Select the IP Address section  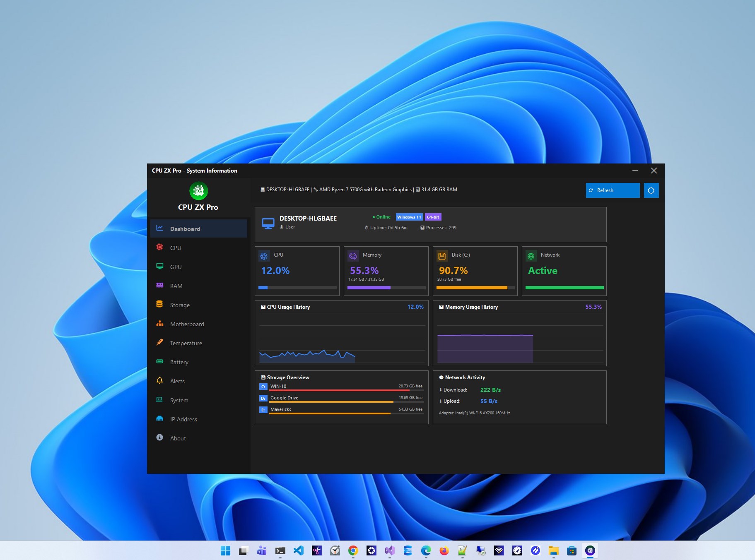183,419
